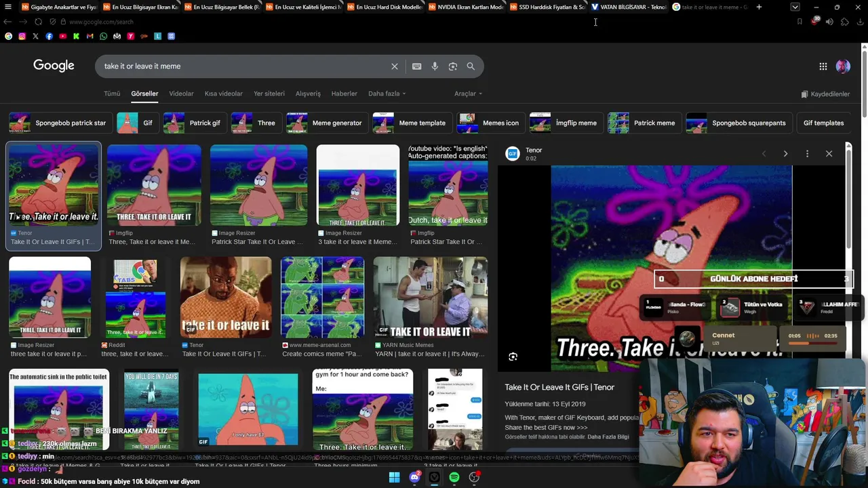Open the Kick bookmark icon

(76, 36)
